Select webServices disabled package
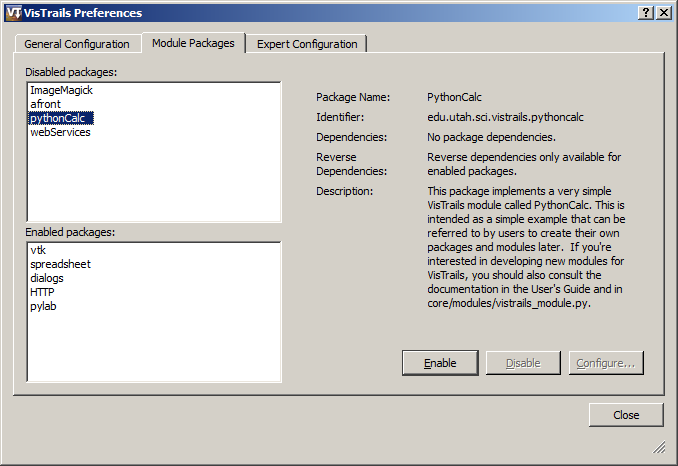This screenshot has height=466, width=678. [60, 132]
